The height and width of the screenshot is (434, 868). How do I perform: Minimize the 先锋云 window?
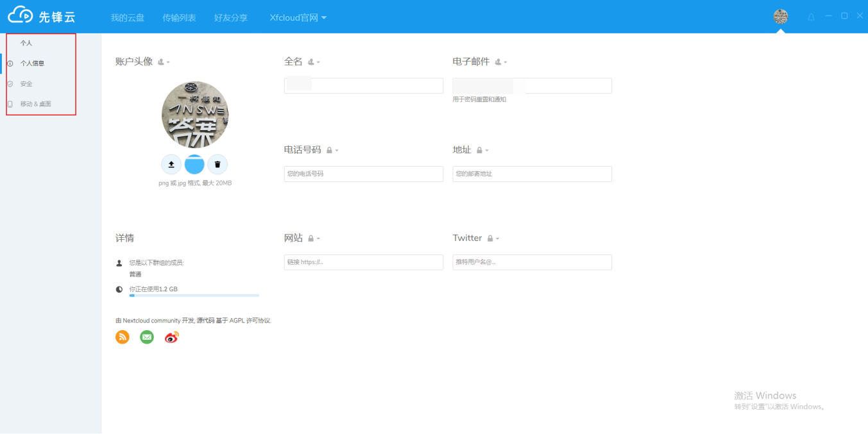829,15
